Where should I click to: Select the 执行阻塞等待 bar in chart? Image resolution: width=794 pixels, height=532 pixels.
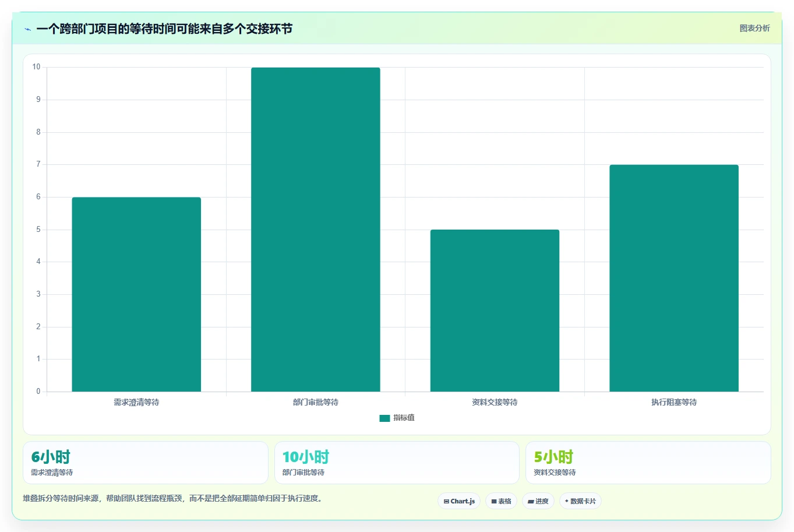click(x=674, y=278)
